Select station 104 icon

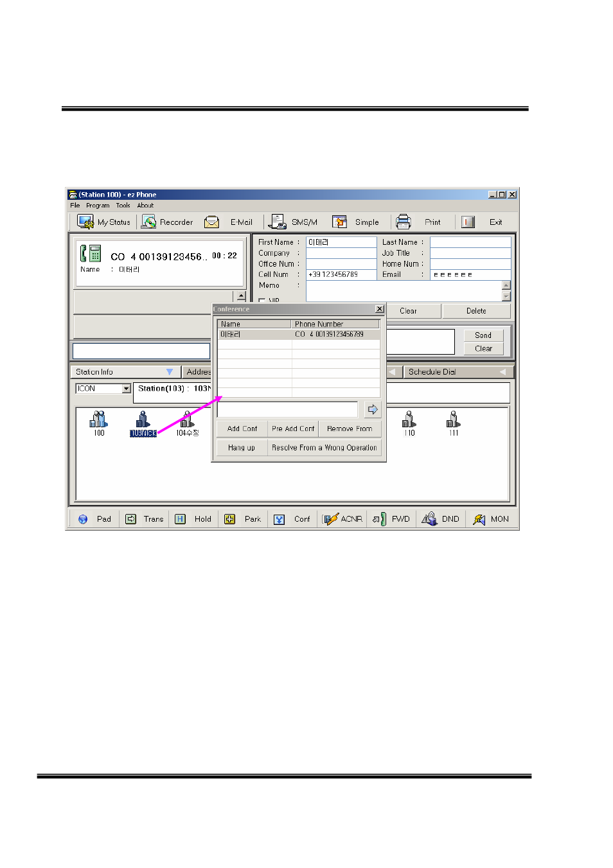click(x=187, y=424)
